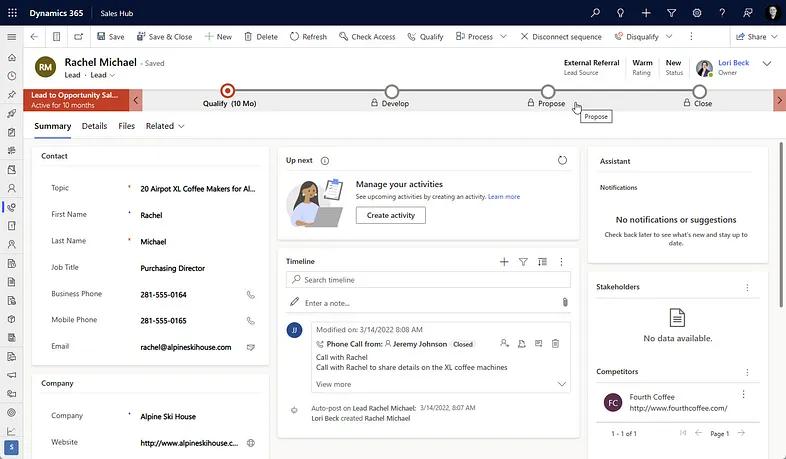Click the Check Access command
The image size is (786, 459).
coord(367,37)
